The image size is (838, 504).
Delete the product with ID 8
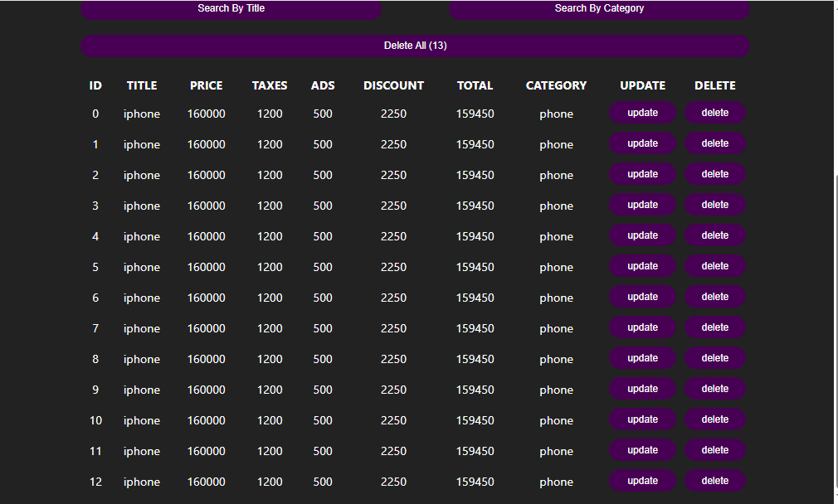point(715,358)
